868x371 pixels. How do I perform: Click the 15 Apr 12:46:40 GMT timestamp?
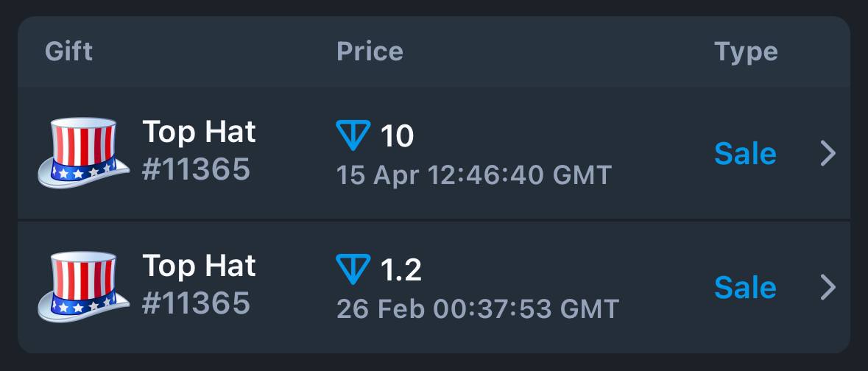474,175
